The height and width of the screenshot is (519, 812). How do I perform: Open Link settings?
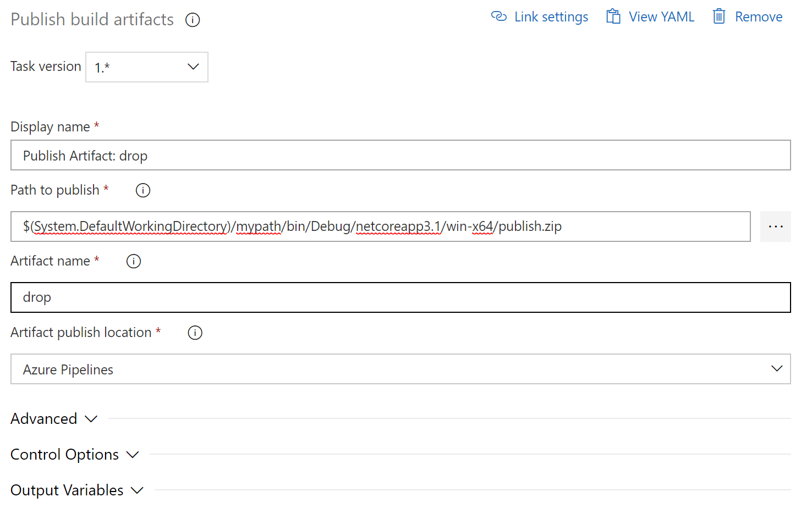540,17
